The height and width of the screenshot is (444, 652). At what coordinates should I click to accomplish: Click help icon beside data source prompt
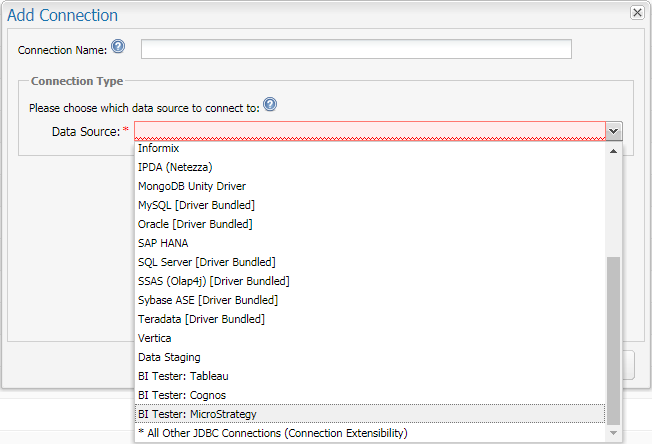click(x=270, y=105)
